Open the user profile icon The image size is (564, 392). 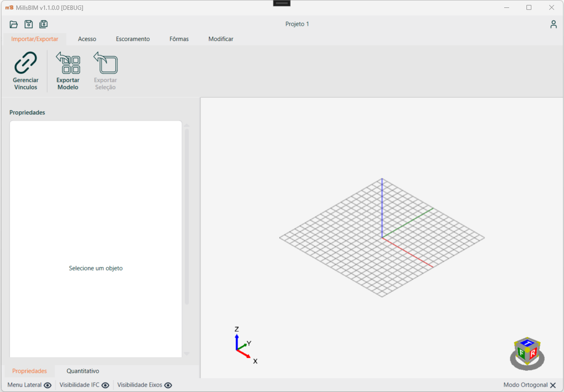[553, 24]
